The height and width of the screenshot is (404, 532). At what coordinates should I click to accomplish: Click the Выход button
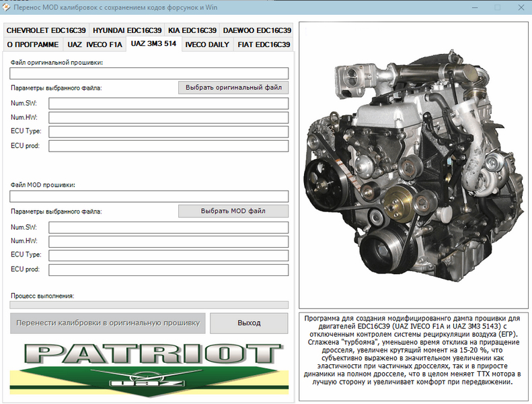[x=249, y=323]
